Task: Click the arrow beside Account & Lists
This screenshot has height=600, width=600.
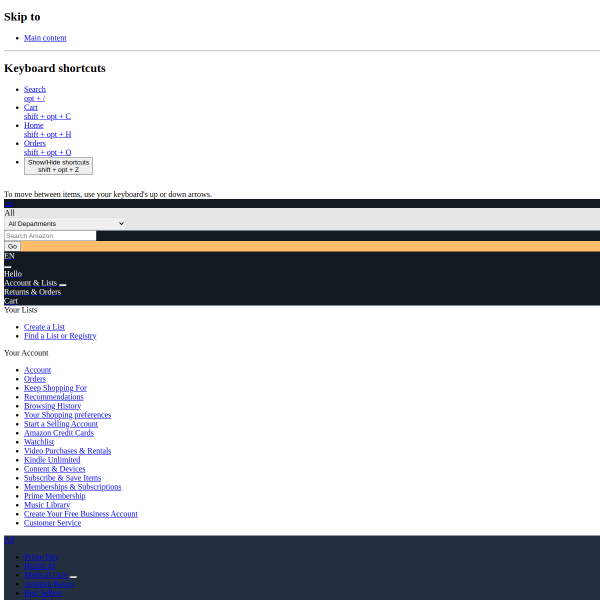Action: [x=63, y=285]
